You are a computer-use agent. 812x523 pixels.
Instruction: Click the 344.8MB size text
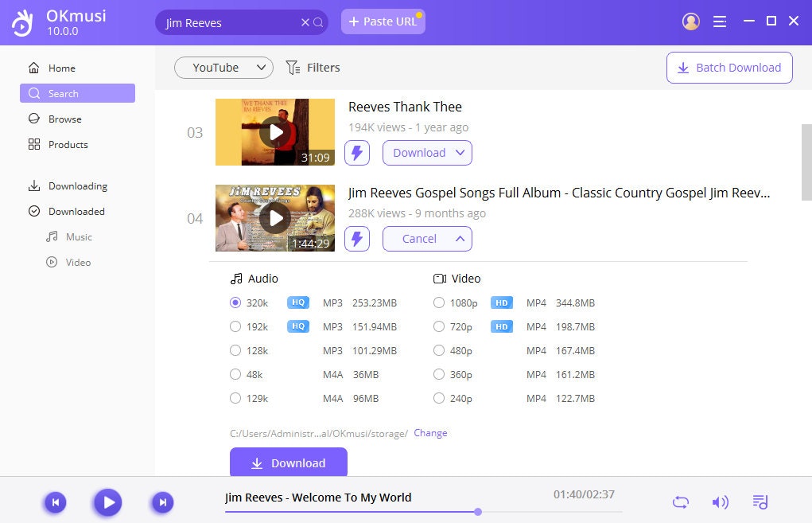(575, 302)
